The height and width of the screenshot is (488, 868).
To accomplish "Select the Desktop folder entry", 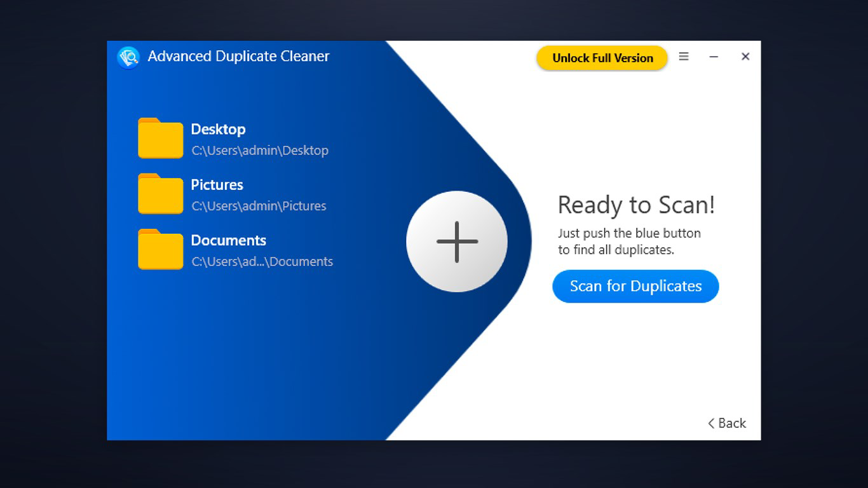I will pyautogui.click(x=218, y=129).
